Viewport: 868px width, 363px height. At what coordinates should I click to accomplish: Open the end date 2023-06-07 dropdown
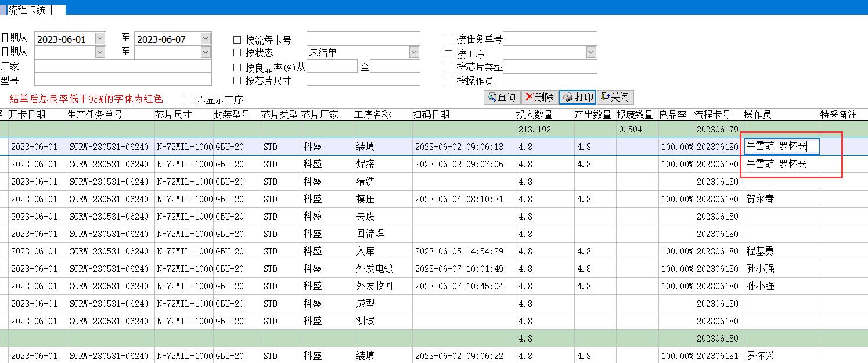click(206, 39)
